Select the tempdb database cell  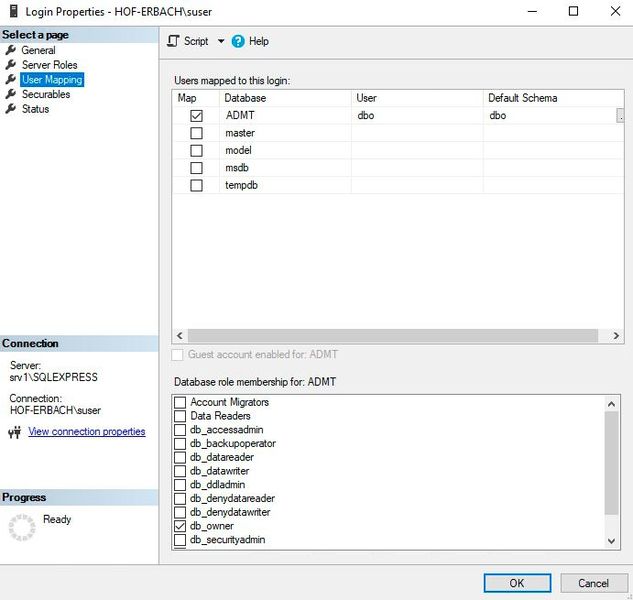coord(285,185)
